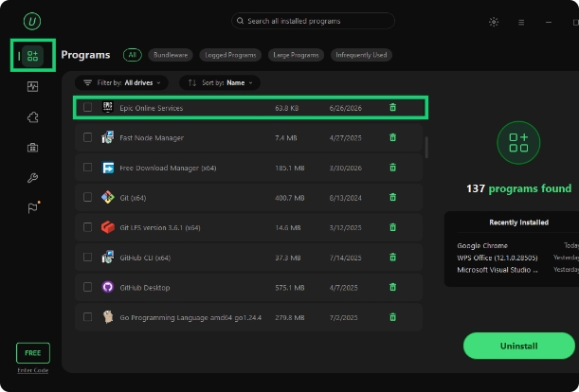
Task: Click the FREE edition button
Action: point(33,353)
